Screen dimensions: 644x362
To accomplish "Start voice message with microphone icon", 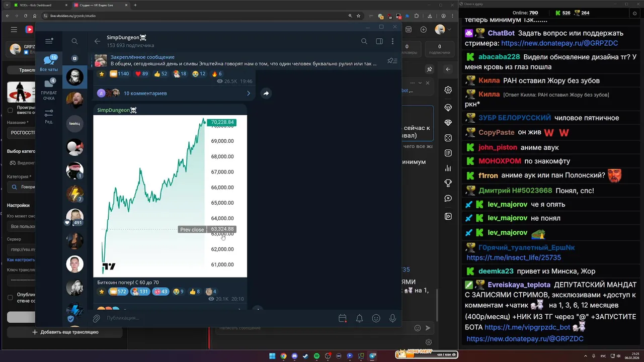I will pyautogui.click(x=392, y=318).
